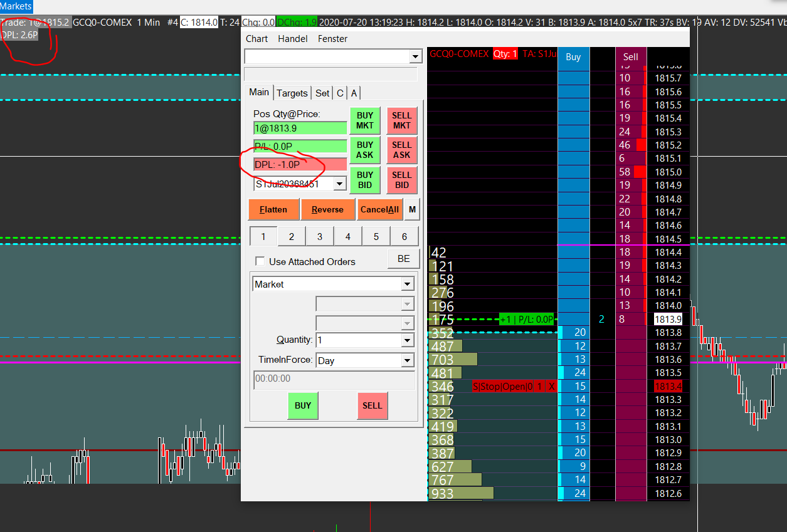Click the BUY MKT button
Image resolution: width=787 pixels, height=532 pixels.
pos(365,120)
